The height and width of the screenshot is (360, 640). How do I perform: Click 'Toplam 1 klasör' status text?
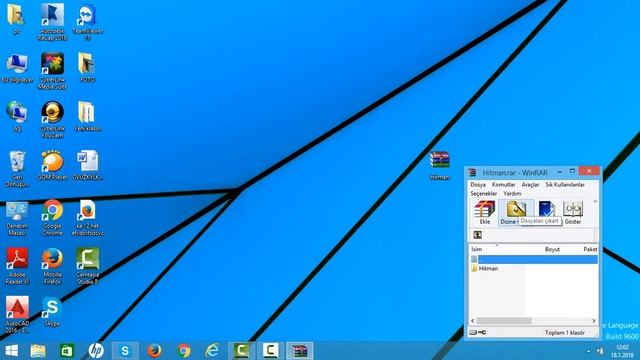(565, 333)
